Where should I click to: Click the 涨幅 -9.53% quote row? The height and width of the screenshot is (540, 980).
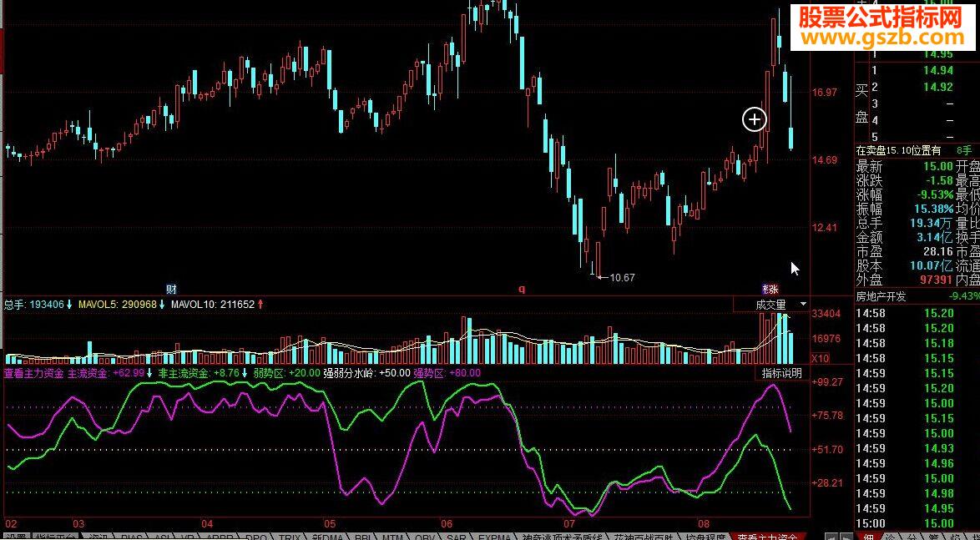point(905,194)
